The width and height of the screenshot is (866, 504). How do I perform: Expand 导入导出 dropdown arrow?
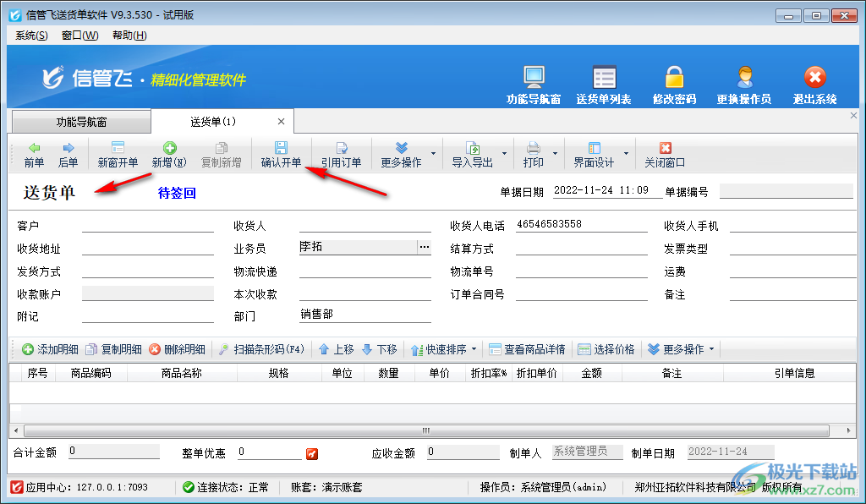pos(504,153)
